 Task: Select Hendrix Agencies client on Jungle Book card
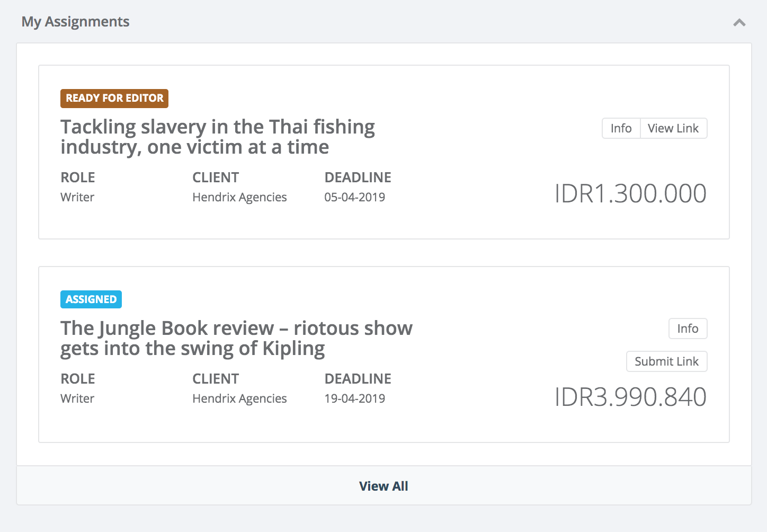click(x=239, y=398)
